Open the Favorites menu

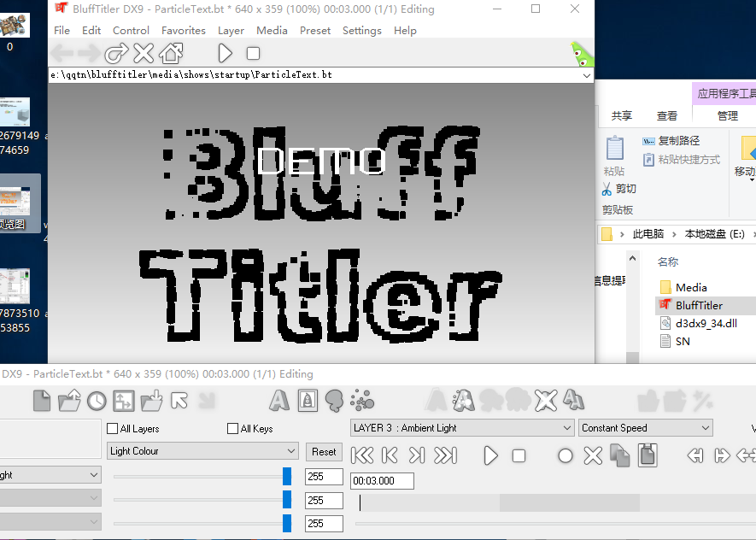click(x=183, y=31)
